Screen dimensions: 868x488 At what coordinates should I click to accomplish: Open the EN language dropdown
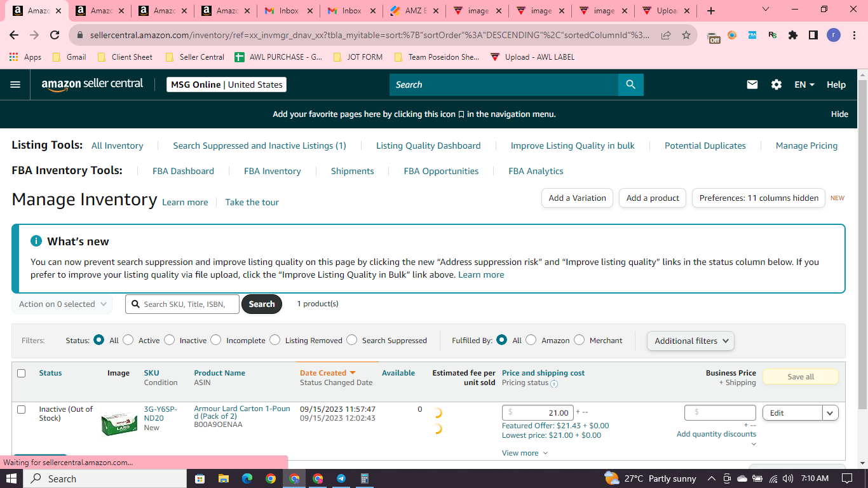(804, 85)
